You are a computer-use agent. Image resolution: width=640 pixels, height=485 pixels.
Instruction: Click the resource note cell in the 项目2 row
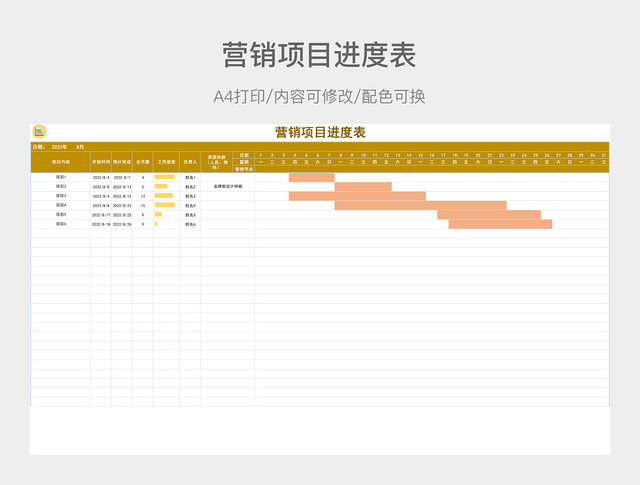(x=227, y=187)
